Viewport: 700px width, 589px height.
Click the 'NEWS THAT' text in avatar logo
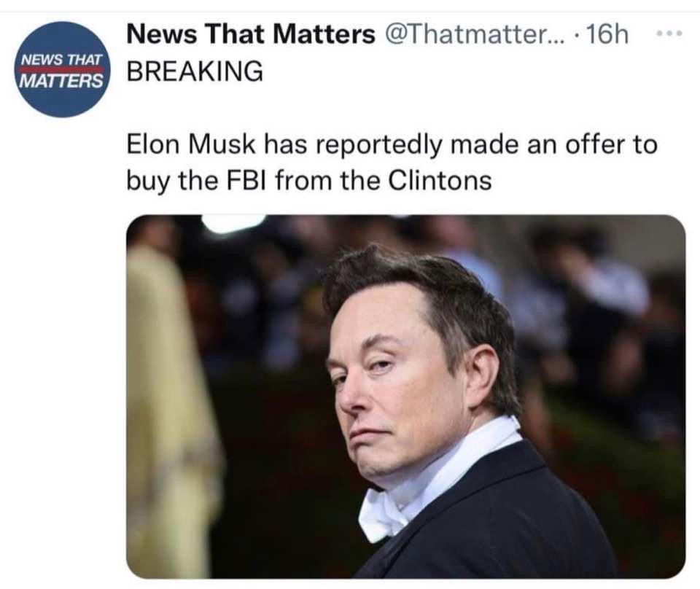click(x=61, y=59)
